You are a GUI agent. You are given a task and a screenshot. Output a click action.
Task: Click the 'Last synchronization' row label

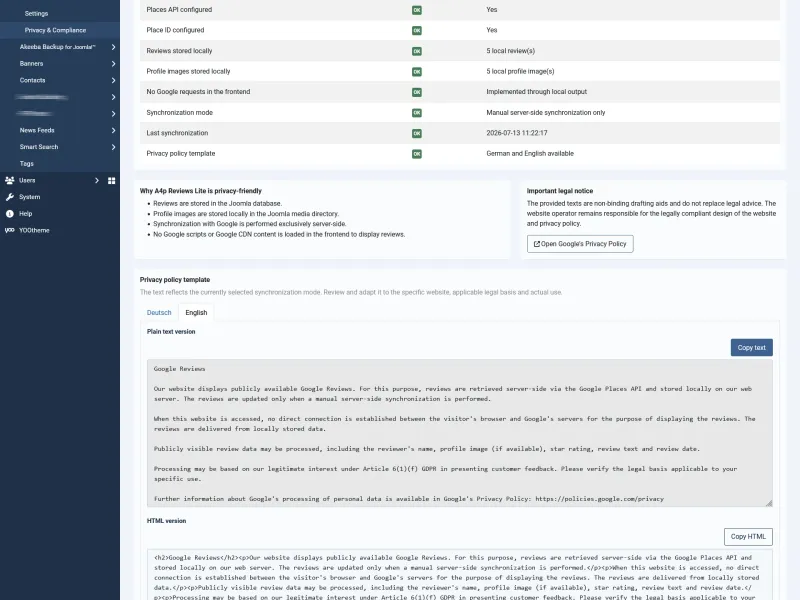(177, 133)
